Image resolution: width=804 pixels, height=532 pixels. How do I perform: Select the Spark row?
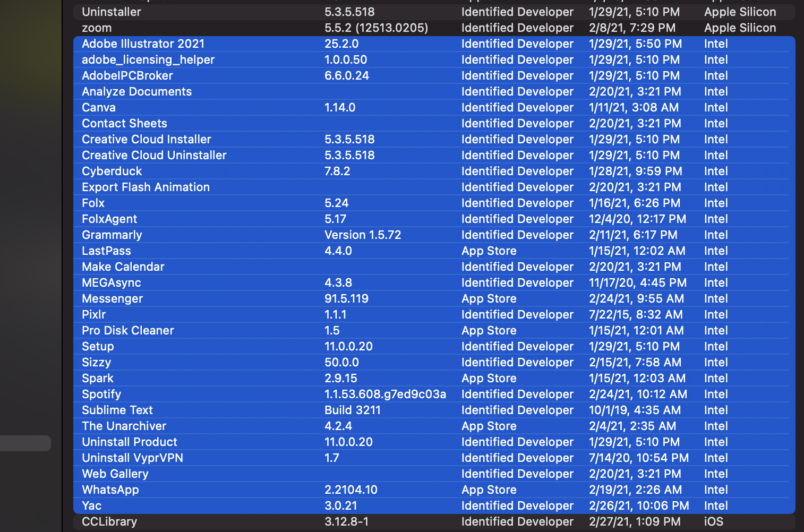point(434,378)
